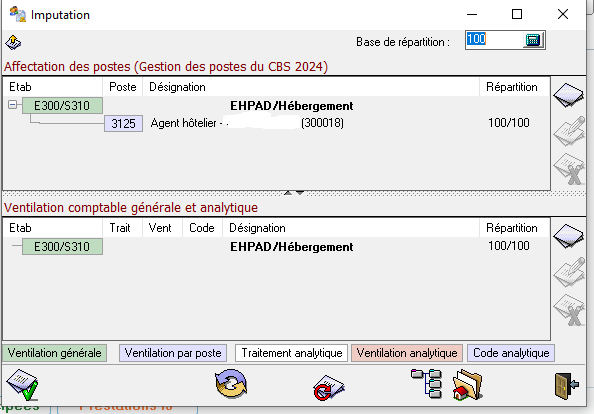Click the Ventilation par poste button

173,353
